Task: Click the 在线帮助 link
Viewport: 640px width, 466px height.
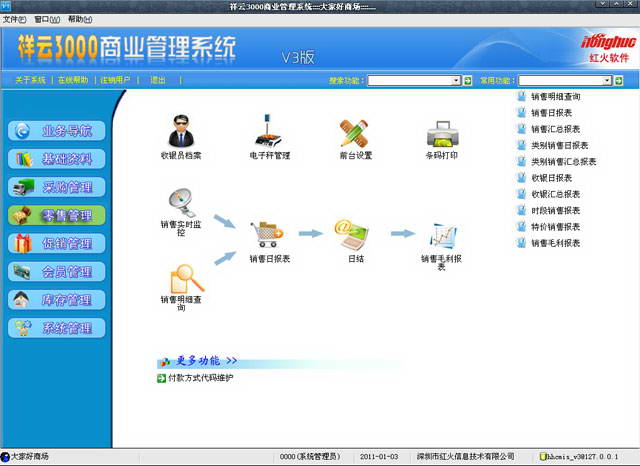Action: point(73,80)
